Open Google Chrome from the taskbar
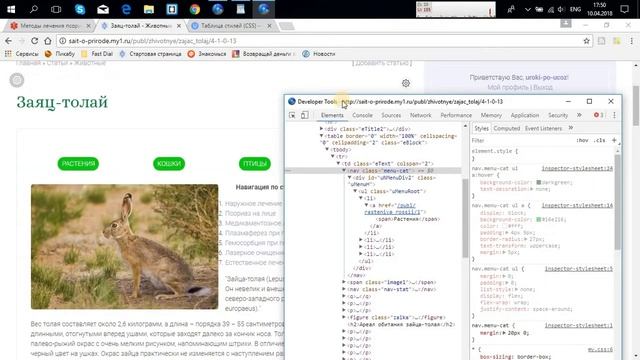 (195, 9)
